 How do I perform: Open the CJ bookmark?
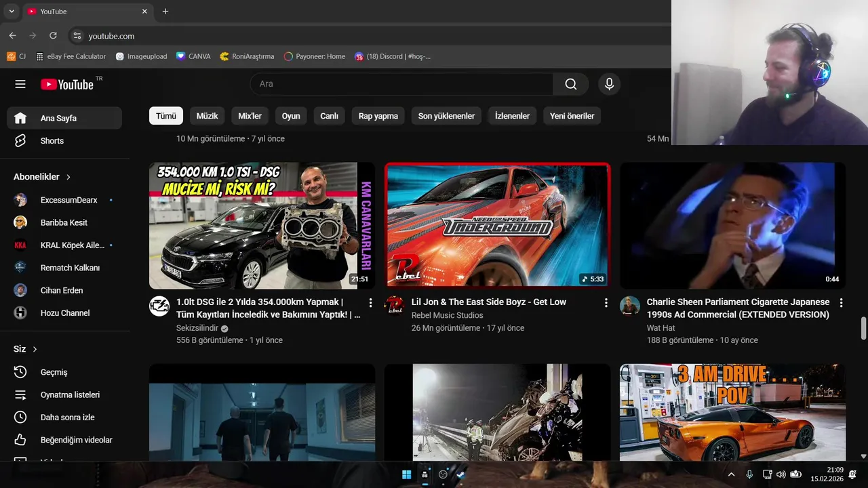coord(17,56)
